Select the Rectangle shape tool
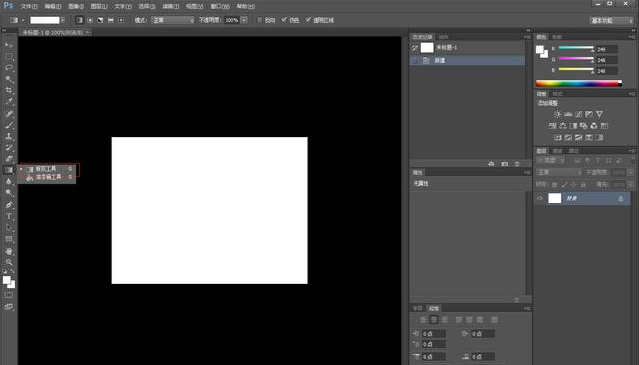The width and height of the screenshot is (639, 365). pos(9,239)
